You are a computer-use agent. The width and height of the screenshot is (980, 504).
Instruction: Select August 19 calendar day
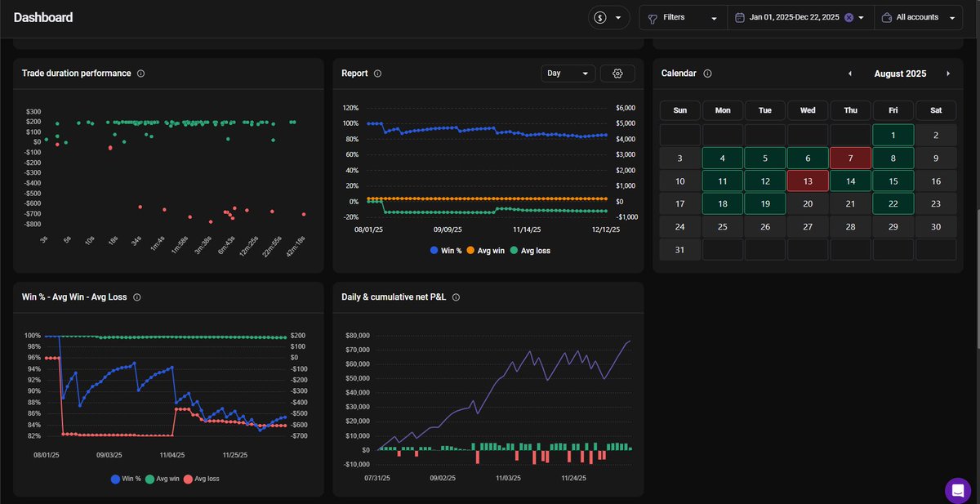[x=765, y=204]
